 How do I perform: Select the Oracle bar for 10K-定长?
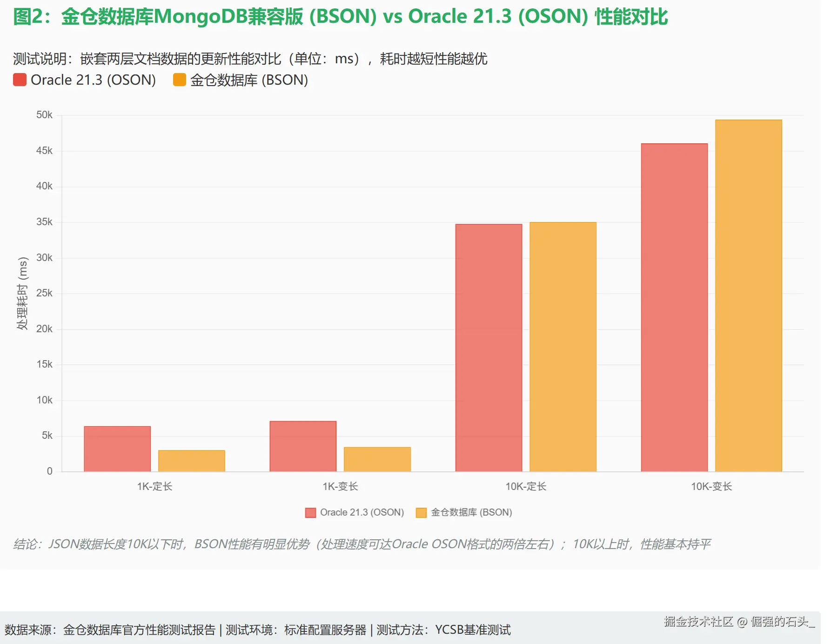pyautogui.click(x=489, y=348)
